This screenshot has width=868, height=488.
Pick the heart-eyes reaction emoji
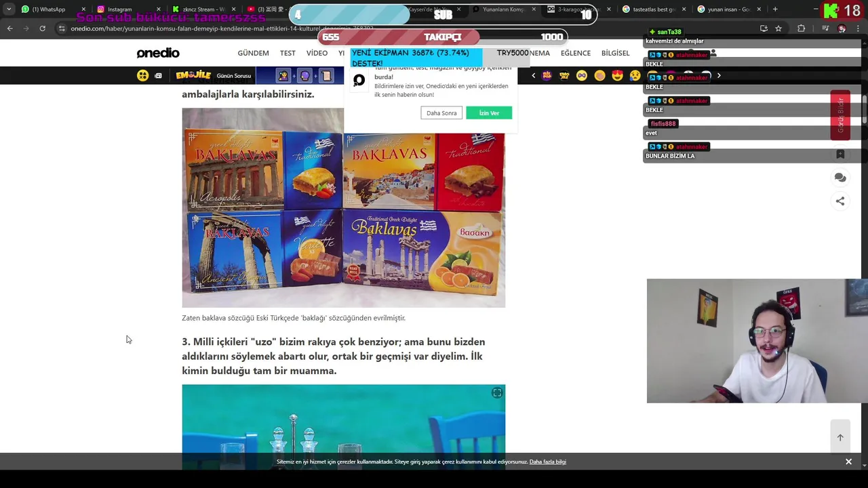(617, 76)
